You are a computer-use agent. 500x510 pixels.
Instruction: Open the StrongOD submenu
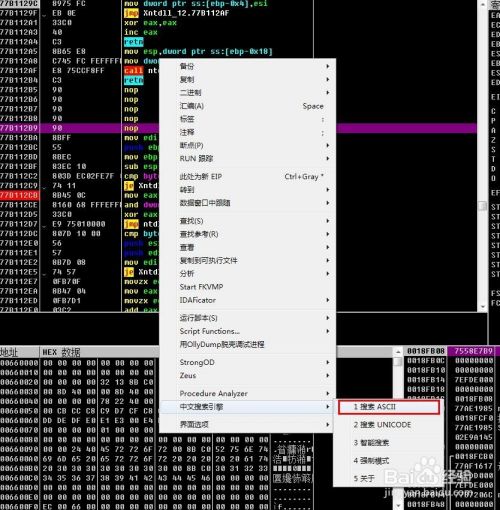pyautogui.click(x=247, y=362)
